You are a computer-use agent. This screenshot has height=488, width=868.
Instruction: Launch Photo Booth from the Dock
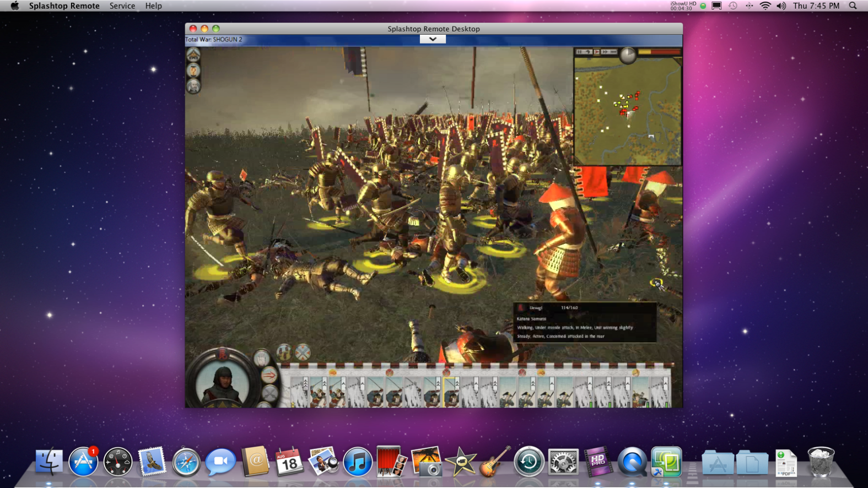[x=391, y=461]
